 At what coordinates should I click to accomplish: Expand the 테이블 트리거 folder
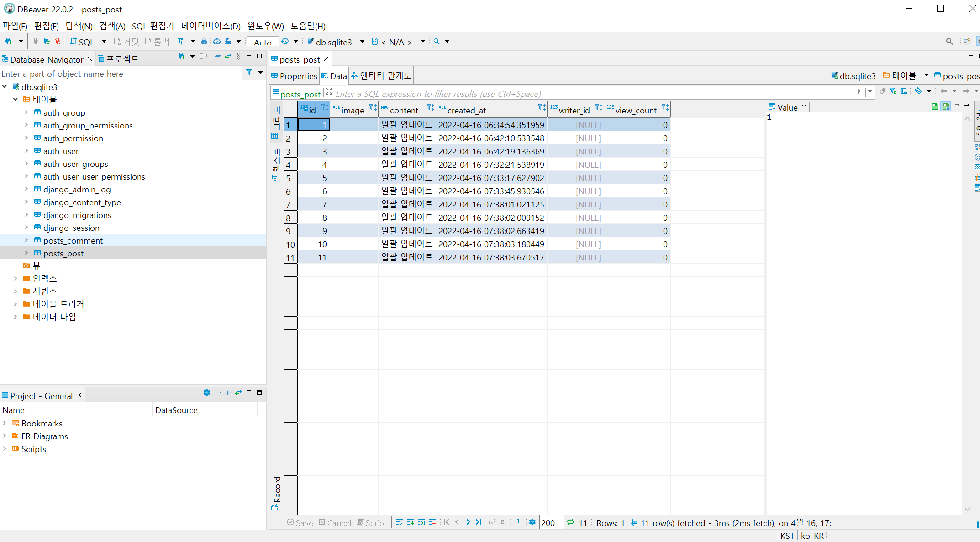click(16, 303)
